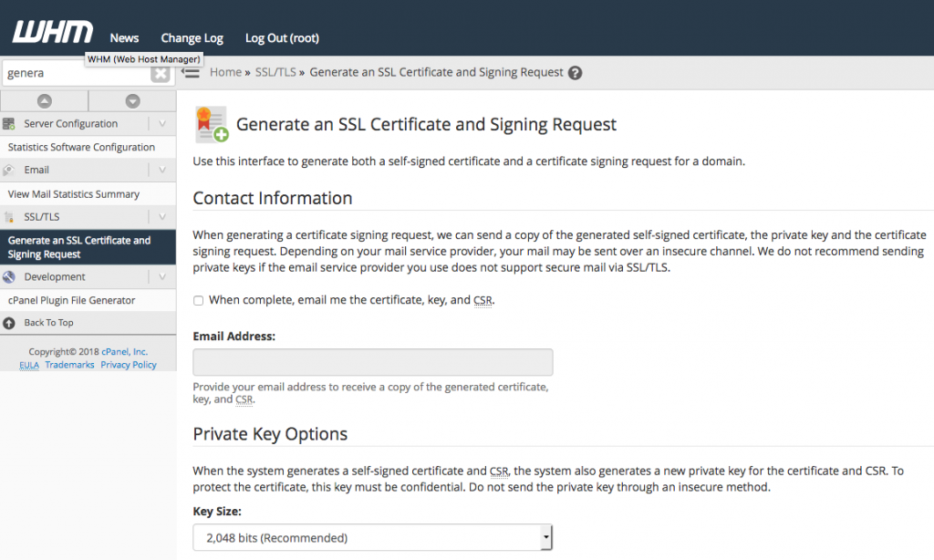Open the cPanel, Inc. link
The width and height of the screenshot is (934, 560).
124,351
